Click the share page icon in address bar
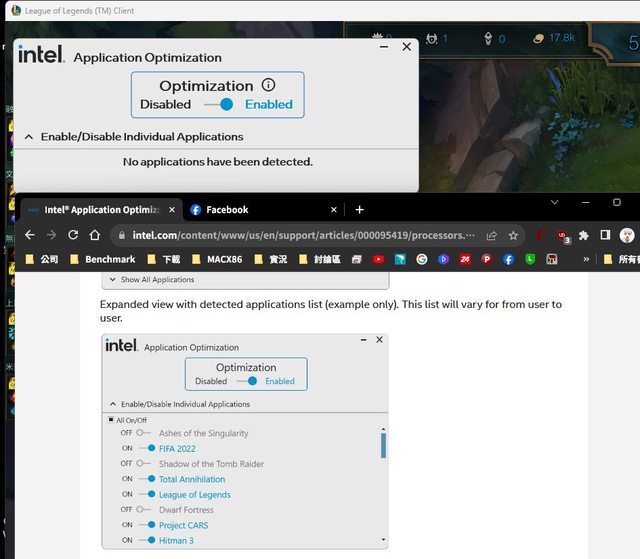This screenshot has width=640, height=559. tap(491, 235)
